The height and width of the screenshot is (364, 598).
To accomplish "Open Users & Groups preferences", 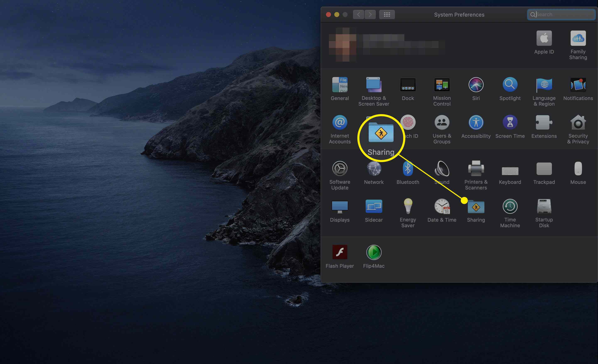I will coord(442,122).
